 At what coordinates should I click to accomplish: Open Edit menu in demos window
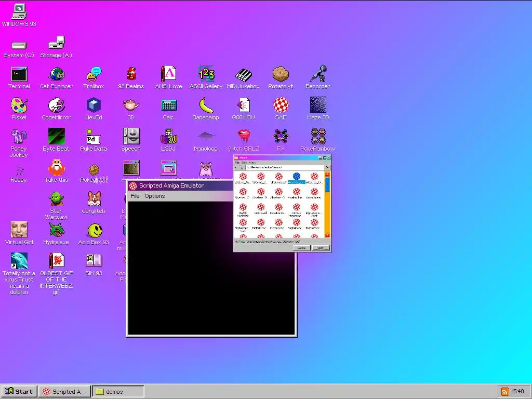coord(244,163)
